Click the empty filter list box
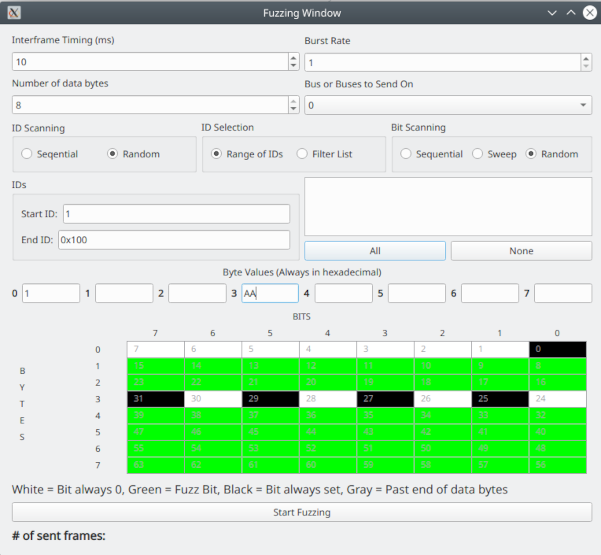The image size is (601, 555). pyautogui.click(x=448, y=207)
